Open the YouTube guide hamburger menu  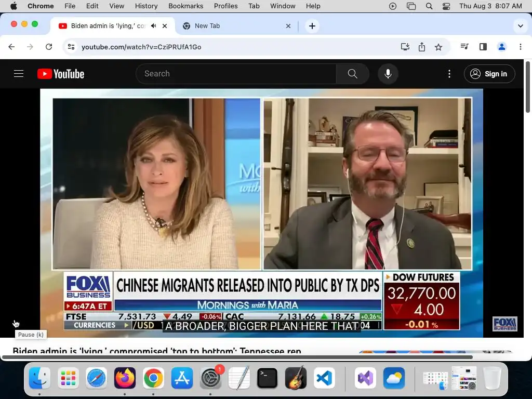pos(19,74)
